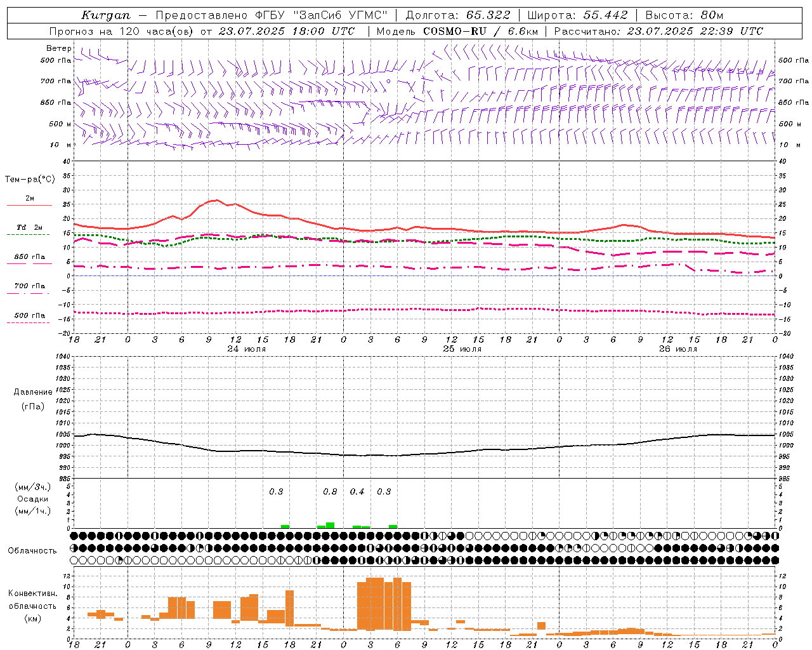Click the computed time Рассчитано: 23.07.2025 22:39 UTC
This screenshot has width=812, height=650.
pos(658,31)
